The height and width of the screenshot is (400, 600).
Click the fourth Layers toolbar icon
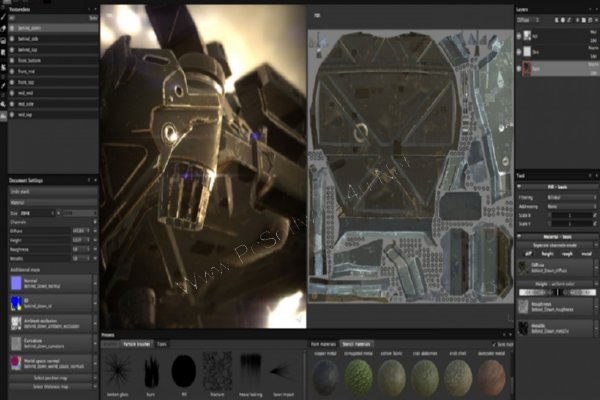577,20
